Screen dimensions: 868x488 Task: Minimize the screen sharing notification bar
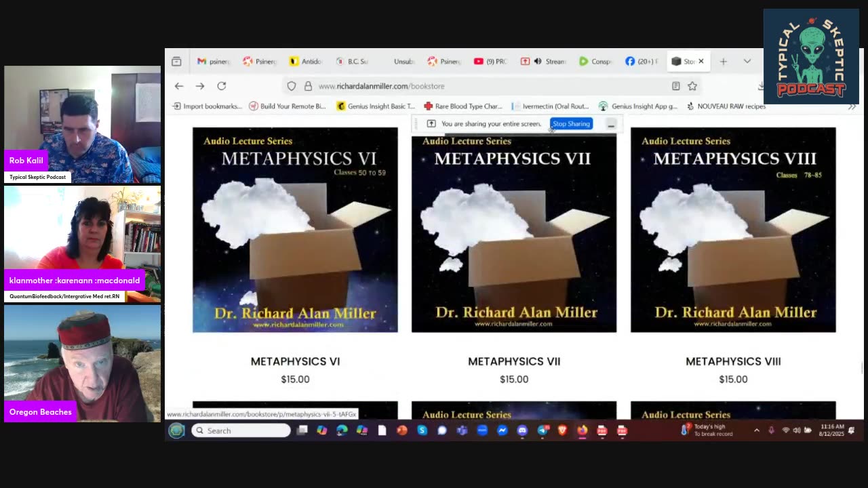[611, 124]
